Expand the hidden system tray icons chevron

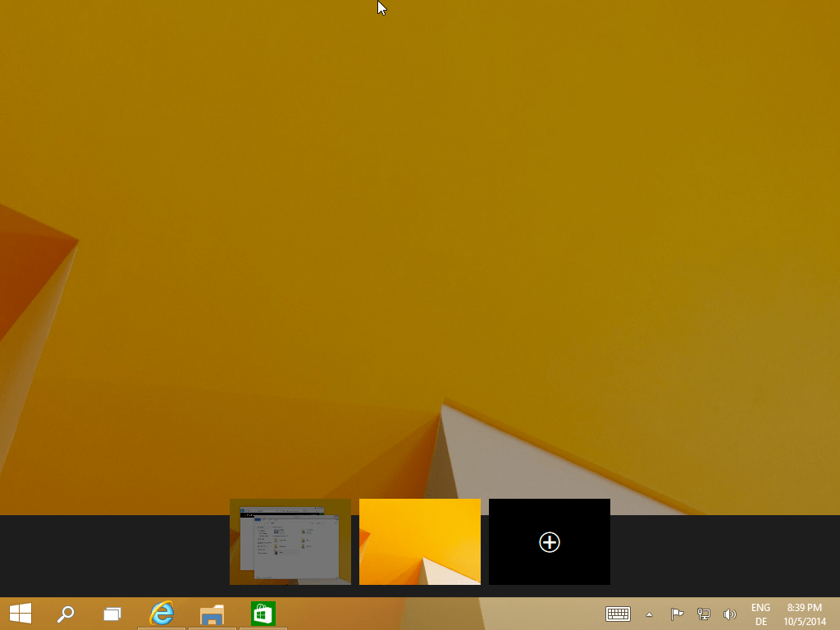649,614
